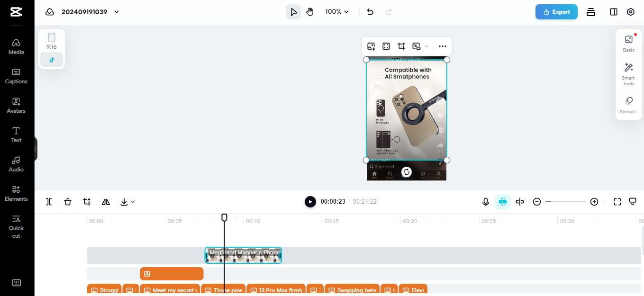Open the Basic properties panel
The width and height of the screenshot is (644, 296).
(629, 44)
